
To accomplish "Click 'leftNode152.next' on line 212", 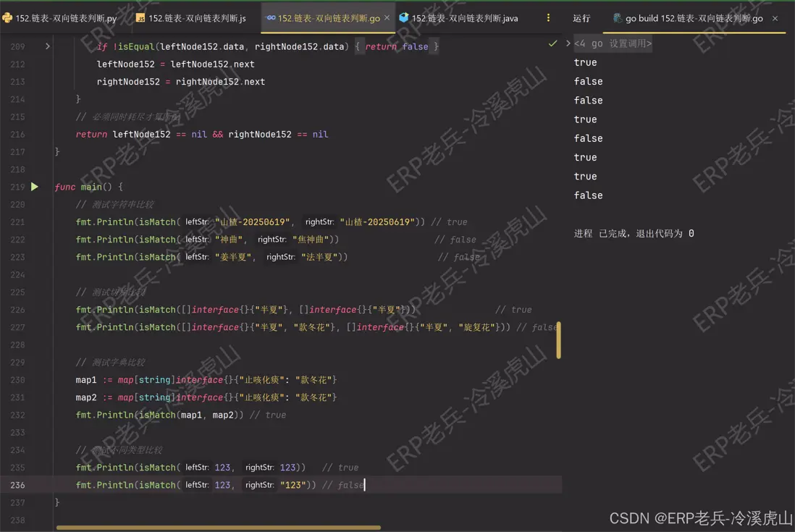I will coord(212,64).
